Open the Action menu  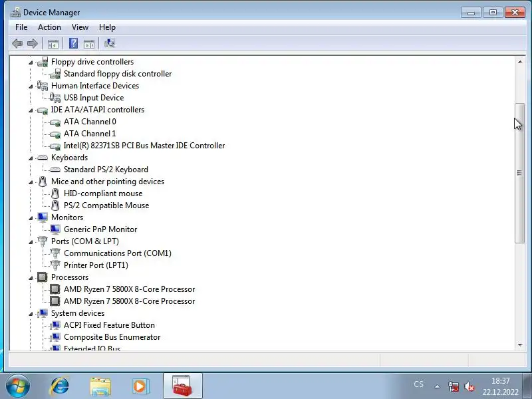click(x=49, y=27)
